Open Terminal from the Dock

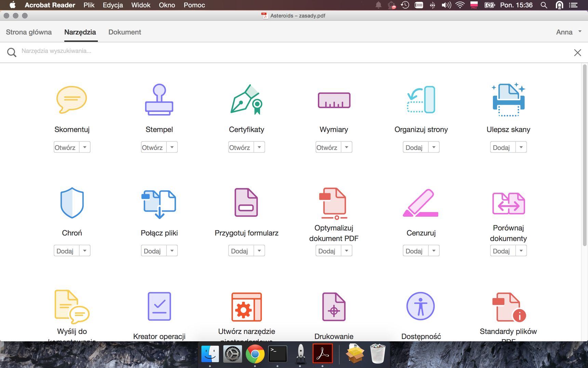278,354
